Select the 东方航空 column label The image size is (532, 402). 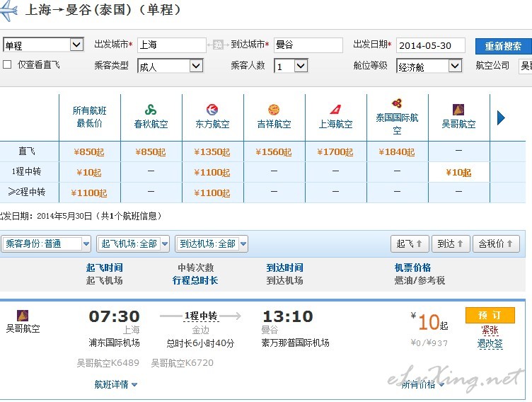[x=212, y=124]
